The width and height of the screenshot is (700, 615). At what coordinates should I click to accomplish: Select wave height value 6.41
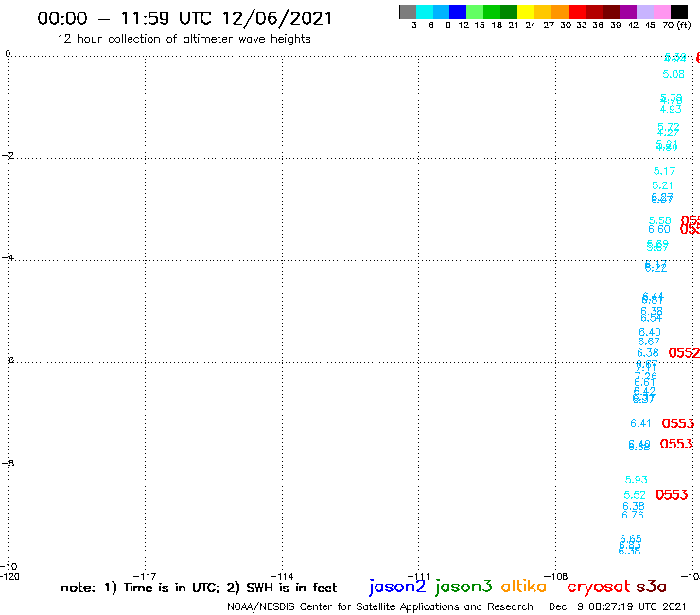(x=640, y=423)
